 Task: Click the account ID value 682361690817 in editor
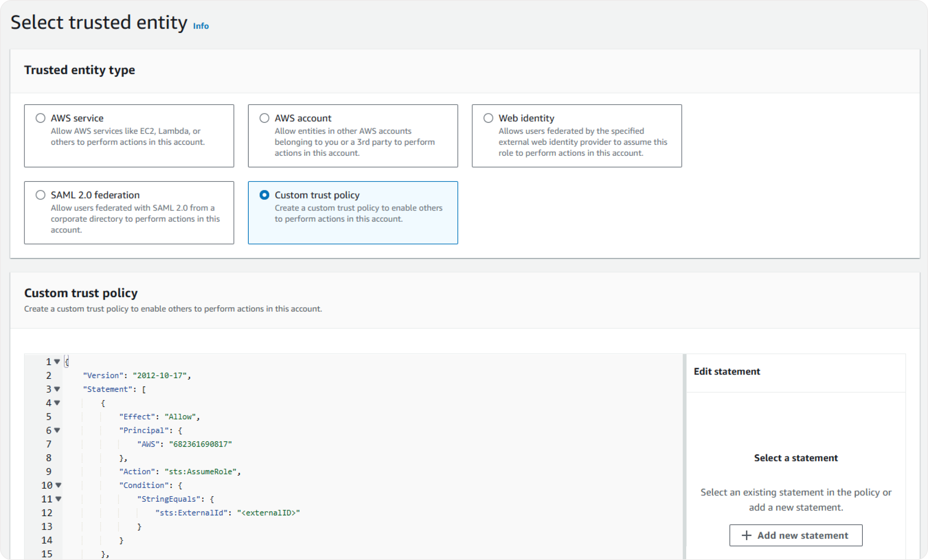click(200, 444)
